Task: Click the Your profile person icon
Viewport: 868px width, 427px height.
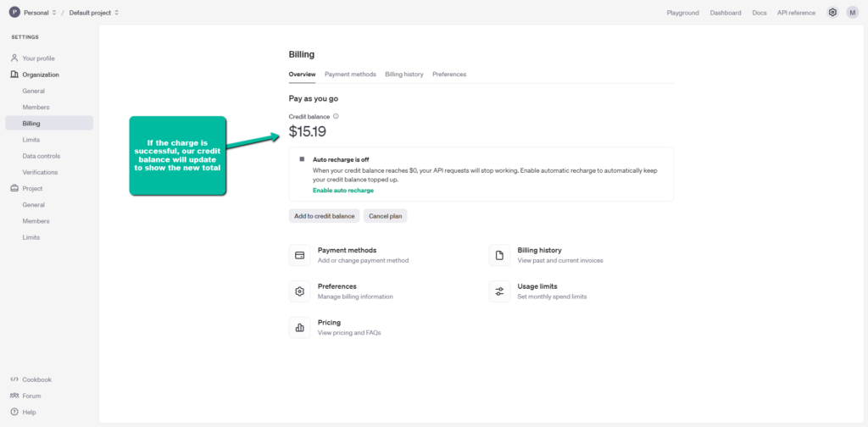Action: [x=14, y=58]
